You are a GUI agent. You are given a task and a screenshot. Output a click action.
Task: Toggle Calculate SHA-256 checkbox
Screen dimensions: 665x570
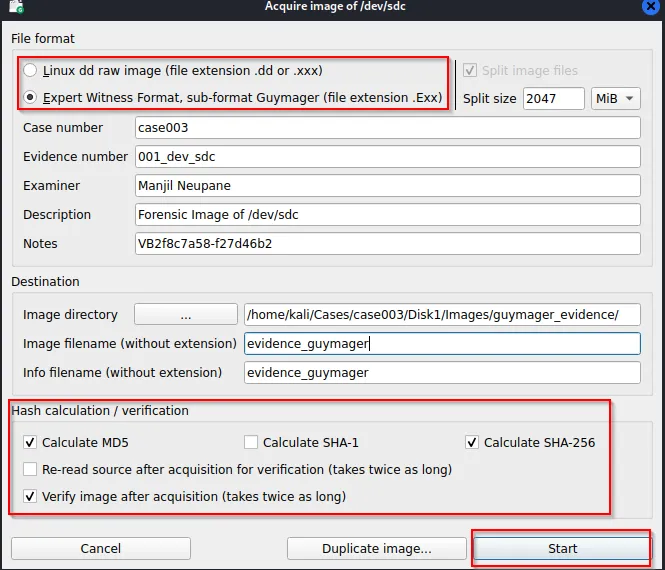click(473, 442)
